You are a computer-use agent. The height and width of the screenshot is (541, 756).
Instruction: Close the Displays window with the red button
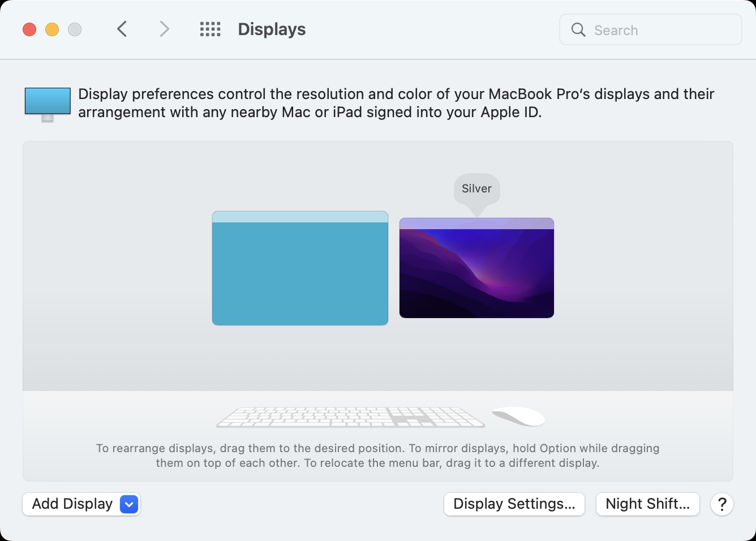(29, 29)
